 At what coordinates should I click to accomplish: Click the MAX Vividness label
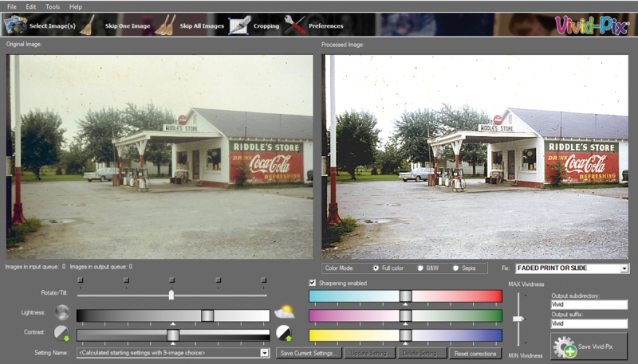click(x=526, y=284)
